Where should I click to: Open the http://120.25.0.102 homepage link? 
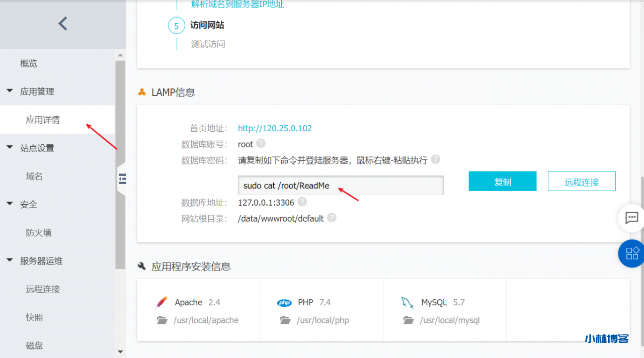click(275, 128)
